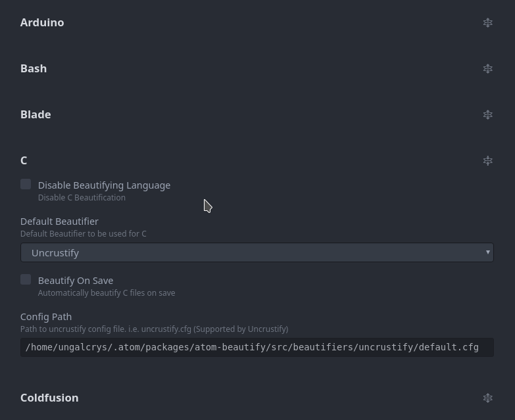Click the "Automatically beautify C files" description
Image resolution: width=515 pixels, height=420 pixels.
tap(107, 293)
